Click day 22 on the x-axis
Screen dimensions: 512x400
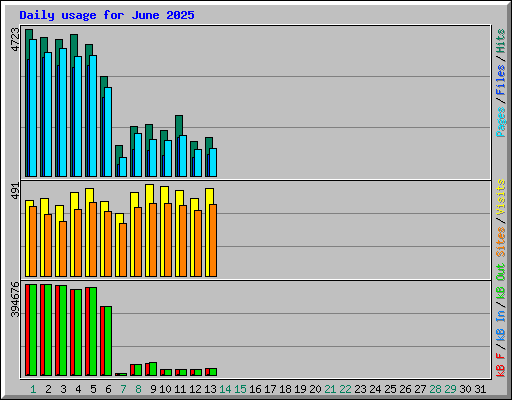tap(345, 389)
